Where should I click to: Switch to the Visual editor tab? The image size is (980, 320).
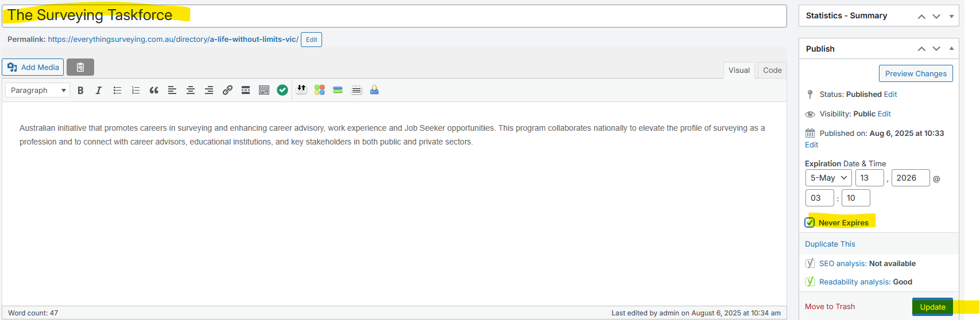pos(739,70)
